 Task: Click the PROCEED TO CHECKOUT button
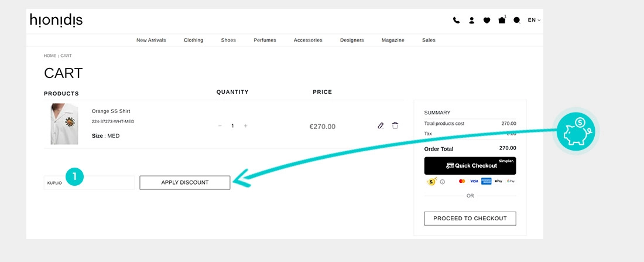[470, 219]
